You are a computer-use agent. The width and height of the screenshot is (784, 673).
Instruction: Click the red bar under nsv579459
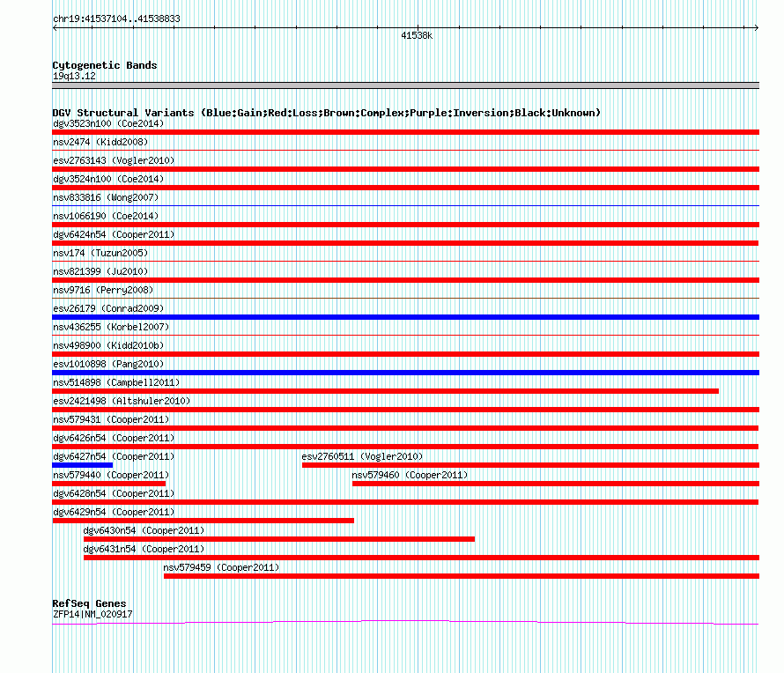(x=462, y=576)
